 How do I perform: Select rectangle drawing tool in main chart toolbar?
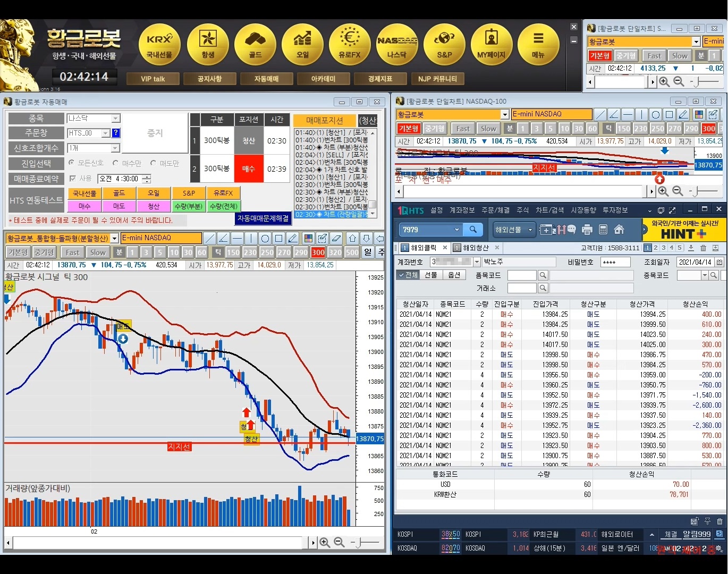coord(278,238)
